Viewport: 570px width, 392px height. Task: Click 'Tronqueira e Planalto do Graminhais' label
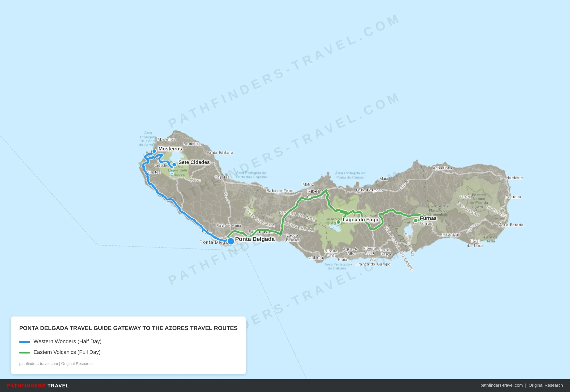coord(438,210)
